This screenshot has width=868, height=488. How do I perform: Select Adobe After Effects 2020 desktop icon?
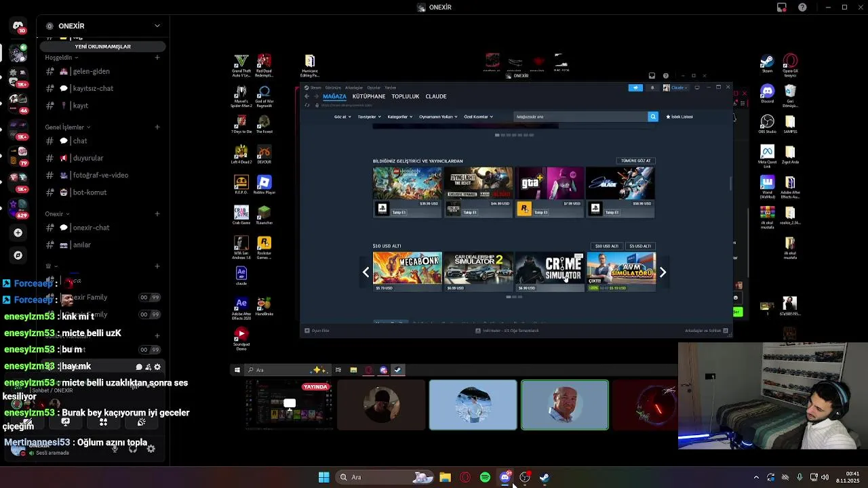(x=241, y=308)
